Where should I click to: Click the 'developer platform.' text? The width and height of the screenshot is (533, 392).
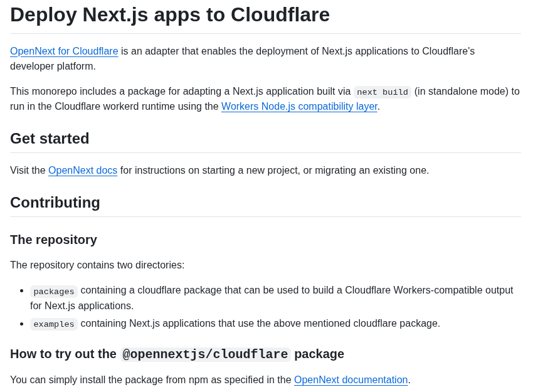[53, 66]
